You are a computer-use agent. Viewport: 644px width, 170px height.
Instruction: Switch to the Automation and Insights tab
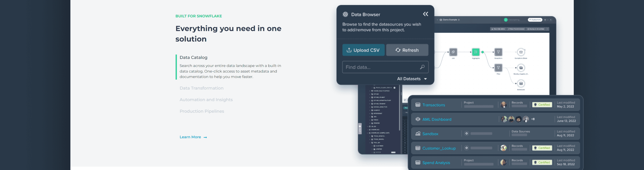206,100
